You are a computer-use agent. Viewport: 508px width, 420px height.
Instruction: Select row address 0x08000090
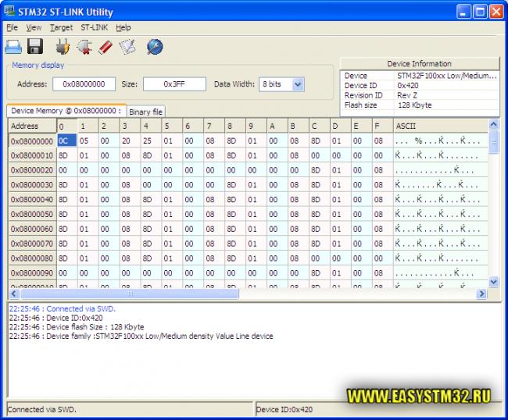32,273
